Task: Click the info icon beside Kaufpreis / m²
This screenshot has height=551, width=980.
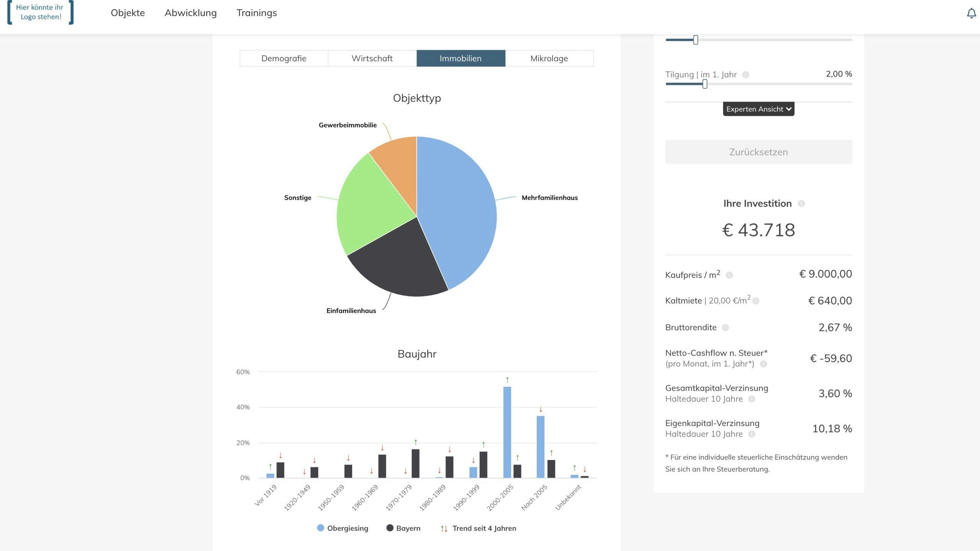Action: point(729,275)
